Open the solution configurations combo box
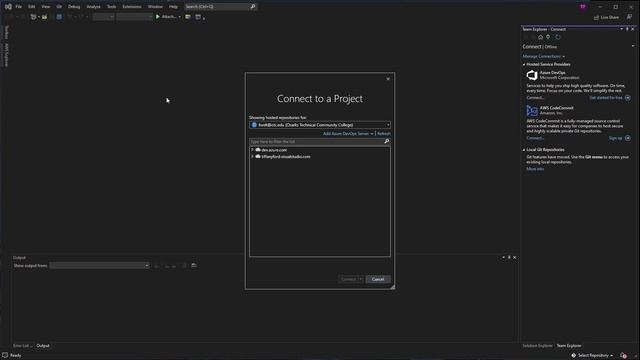This screenshot has width=640, height=360. (103, 17)
